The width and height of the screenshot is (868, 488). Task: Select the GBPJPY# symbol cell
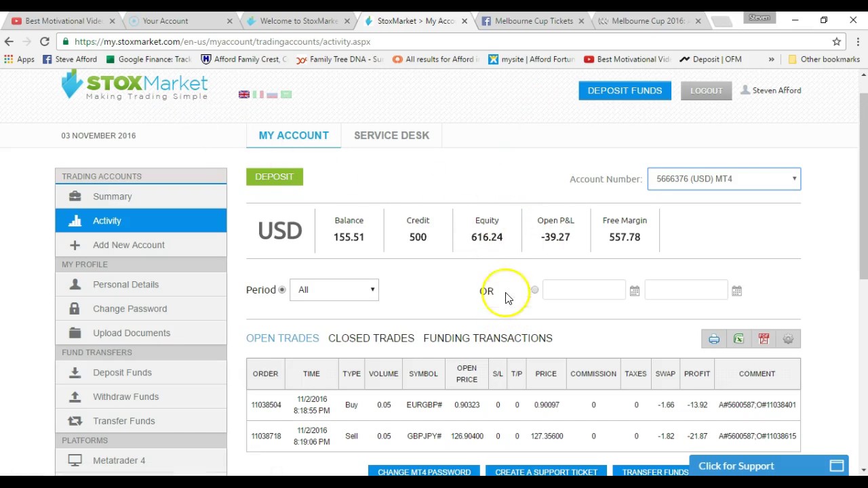(424, 436)
